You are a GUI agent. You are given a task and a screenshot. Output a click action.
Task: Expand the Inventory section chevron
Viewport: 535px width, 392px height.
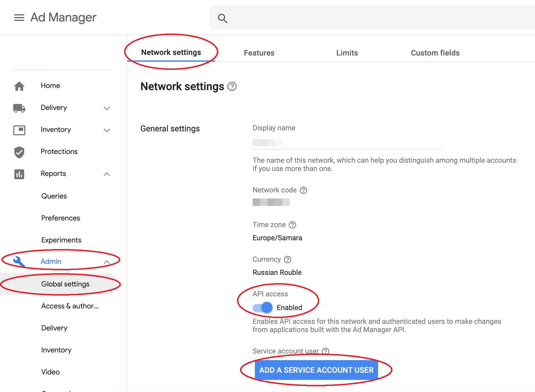click(x=107, y=130)
